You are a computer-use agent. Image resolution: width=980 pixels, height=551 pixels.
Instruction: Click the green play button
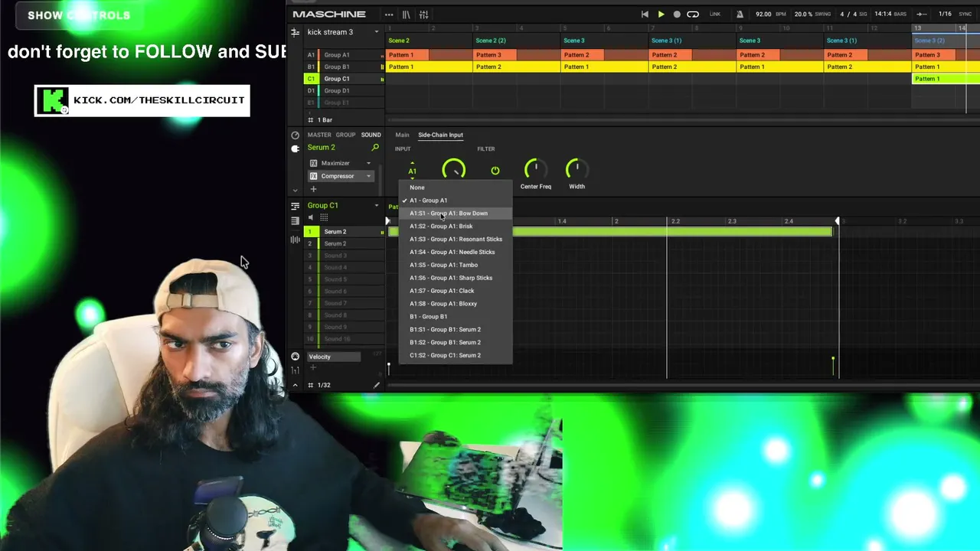661,14
